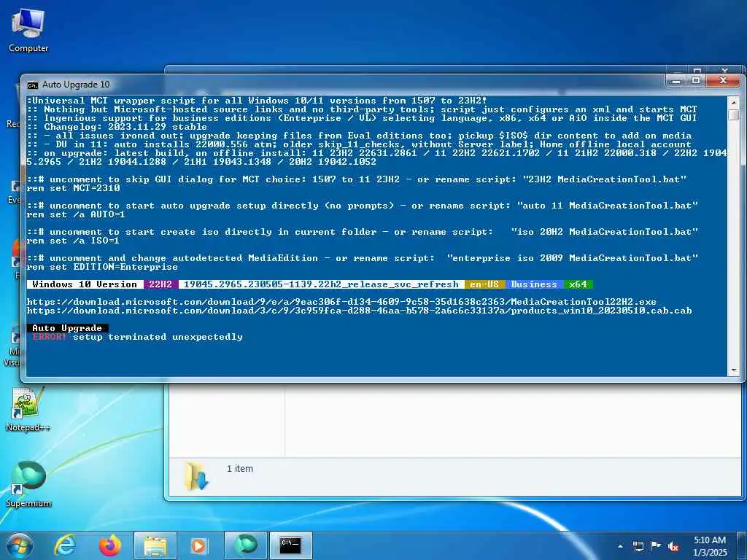Open the Windows Start menu orb
The height and width of the screenshot is (560, 747).
pos(20,545)
